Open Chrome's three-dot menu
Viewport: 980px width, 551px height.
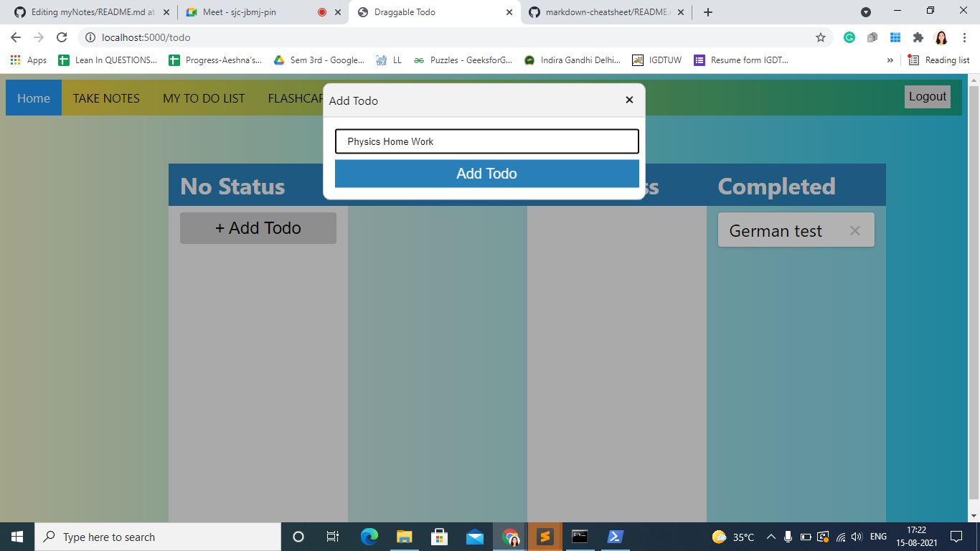964,37
